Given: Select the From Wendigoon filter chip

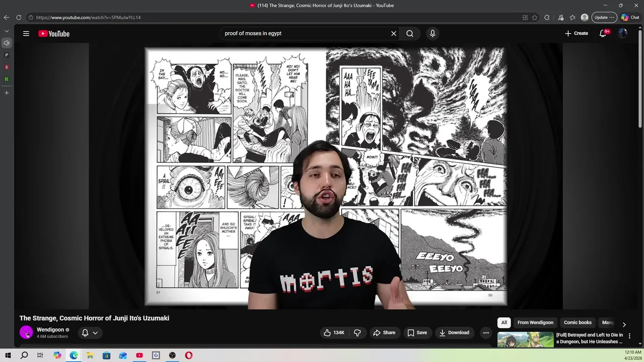Looking at the screenshot, I should pos(535,322).
